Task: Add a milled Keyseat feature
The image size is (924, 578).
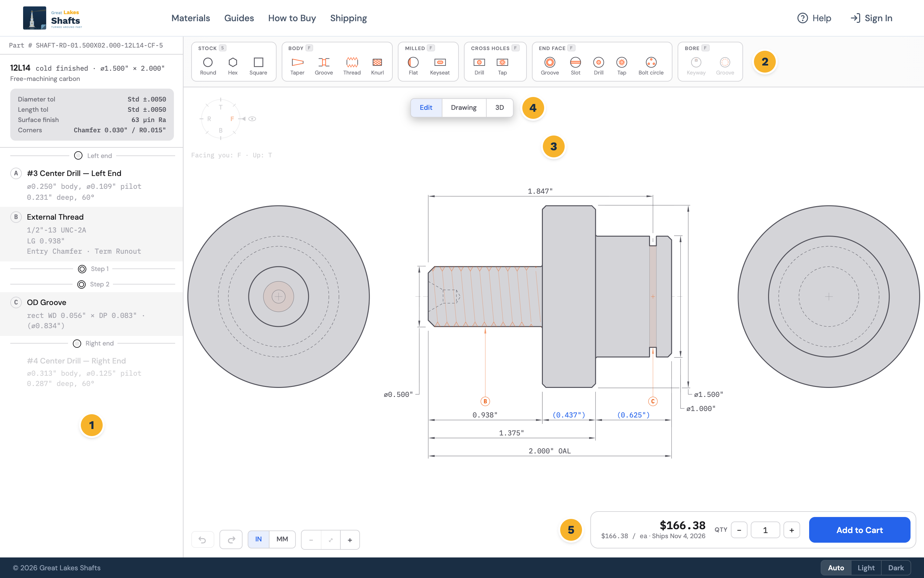Action: 440,66
